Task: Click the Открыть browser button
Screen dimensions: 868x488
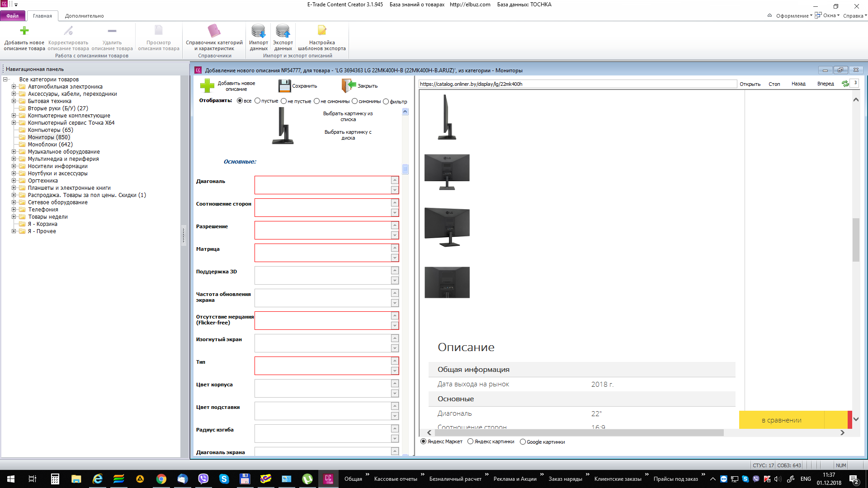Action: 750,84
